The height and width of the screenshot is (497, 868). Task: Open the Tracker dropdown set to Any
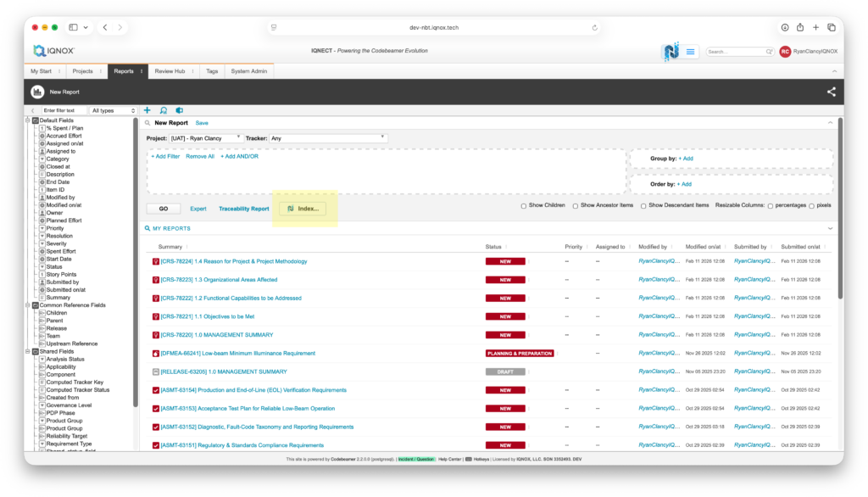(x=329, y=137)
